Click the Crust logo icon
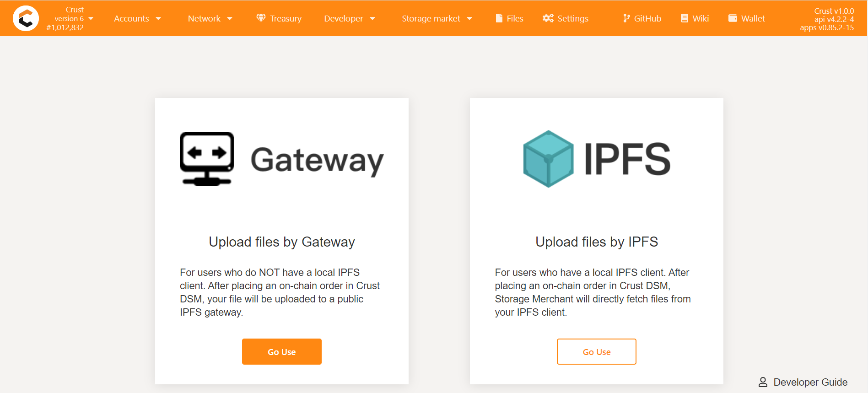The width and height of the screenshot is (868, 393). click(26, 18)
